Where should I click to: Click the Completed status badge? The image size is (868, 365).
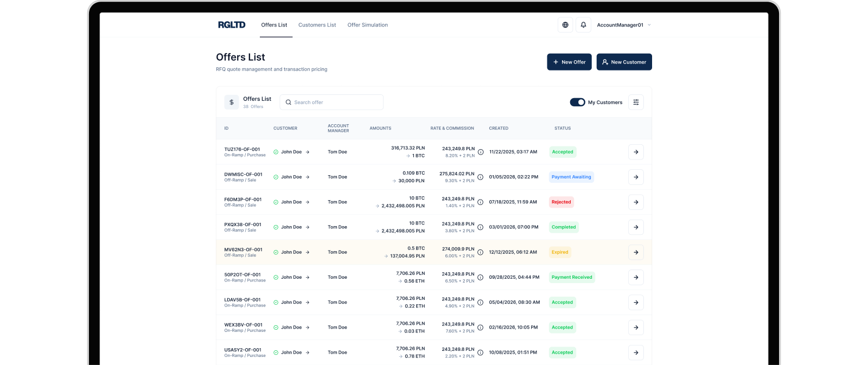click(564, 227)
